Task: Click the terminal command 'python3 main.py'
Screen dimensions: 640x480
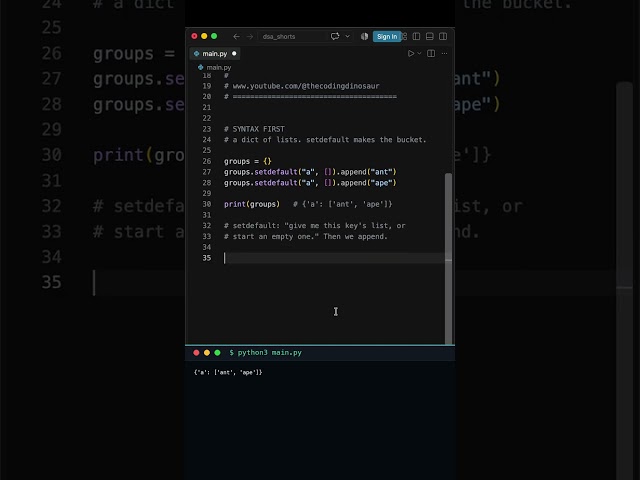Action: click(269, 353)
